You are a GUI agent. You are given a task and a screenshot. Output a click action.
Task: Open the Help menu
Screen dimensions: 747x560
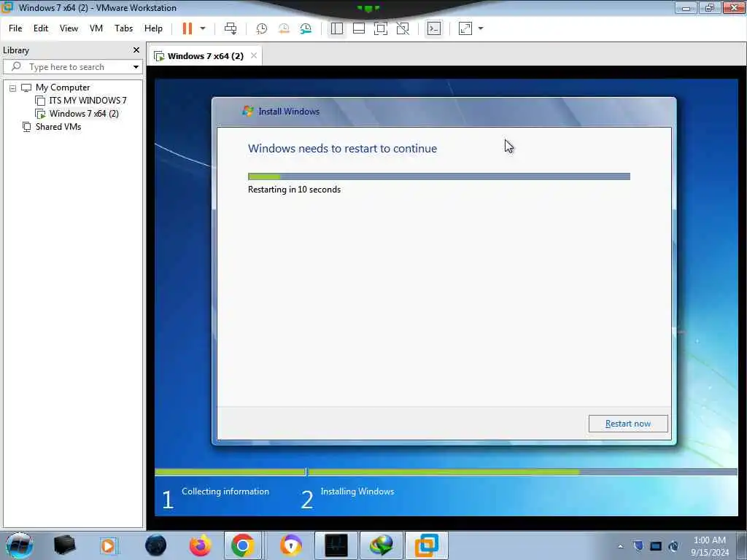153,28
